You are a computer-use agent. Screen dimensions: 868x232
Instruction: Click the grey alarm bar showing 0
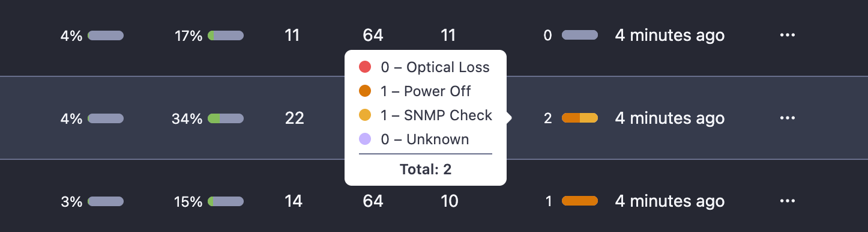[x=580, y=35]
